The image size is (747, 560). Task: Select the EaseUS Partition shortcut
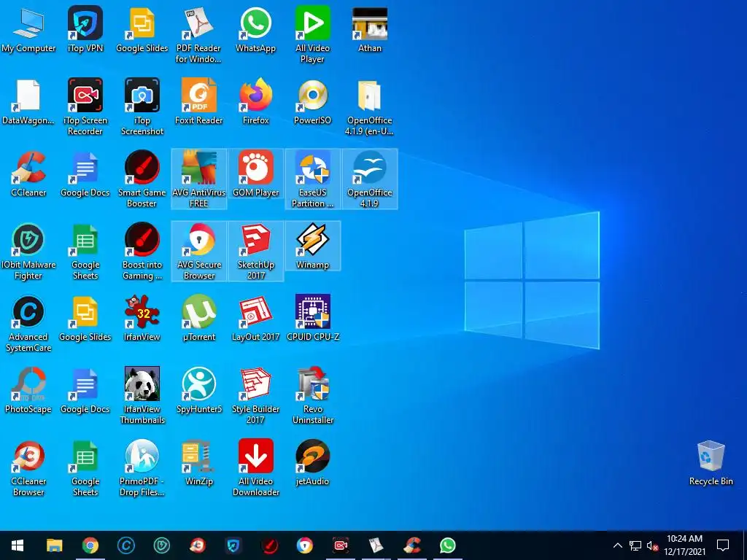tap(312, 180)
